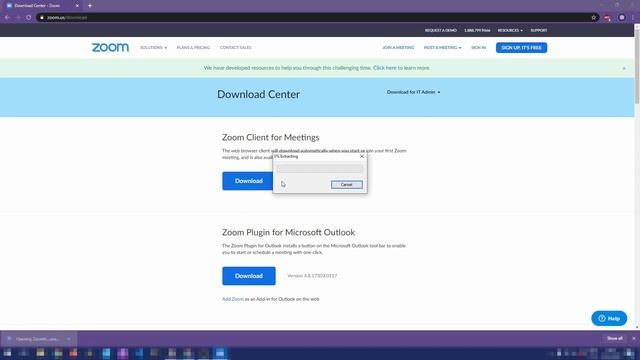The width and height of the screenshot is (640, 360).
Task: Open the download item options chevron
Action: (x=69, y=339)
